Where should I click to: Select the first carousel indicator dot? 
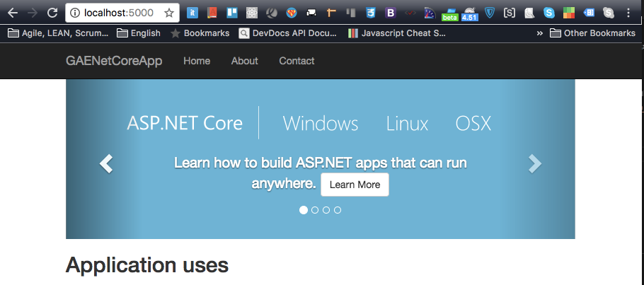304,210
